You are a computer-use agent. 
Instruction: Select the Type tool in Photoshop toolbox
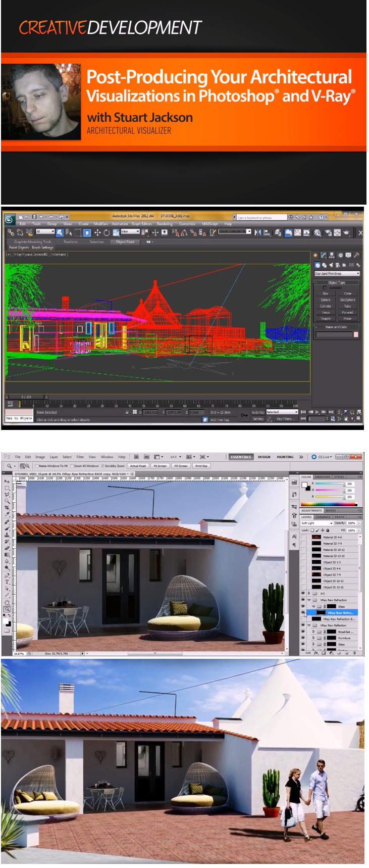coord(7,582)
